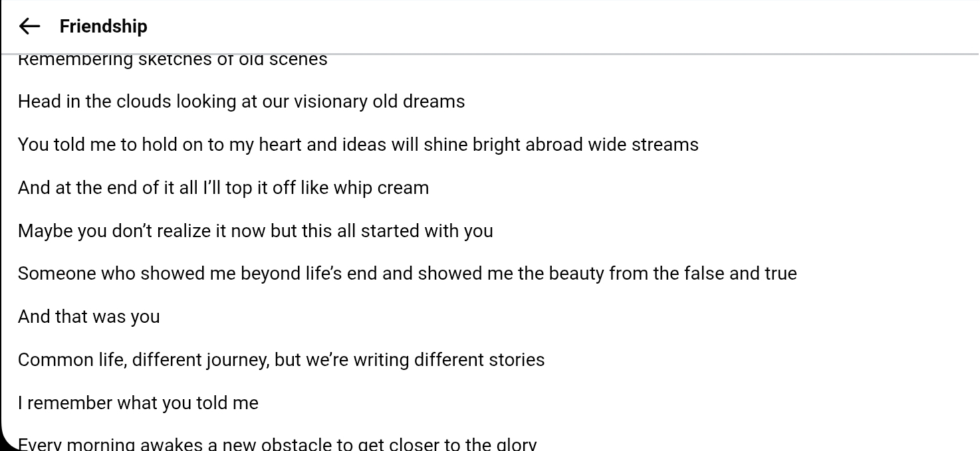The width and height of the screenshot is (980, 451).
Task: Select the 'Head in the clouds' lyric line
Action: click(241, 102)
